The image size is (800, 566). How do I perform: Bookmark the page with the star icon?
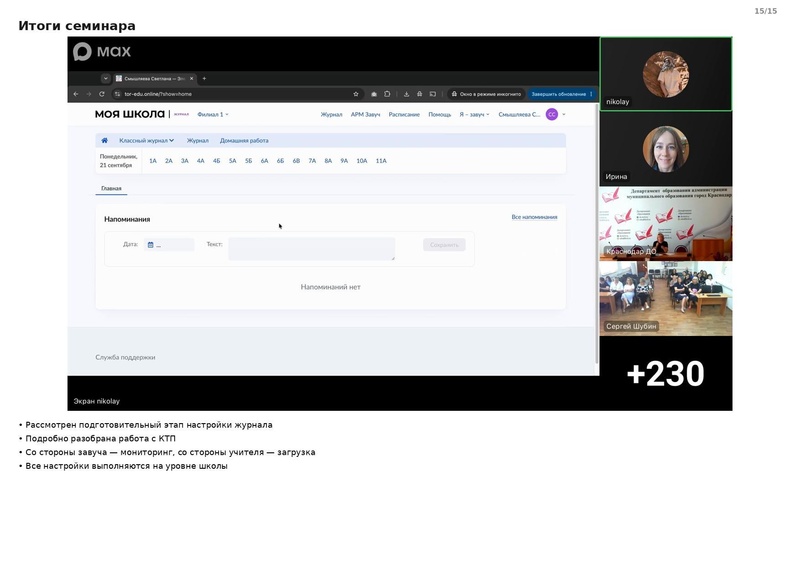click(356, 94)
